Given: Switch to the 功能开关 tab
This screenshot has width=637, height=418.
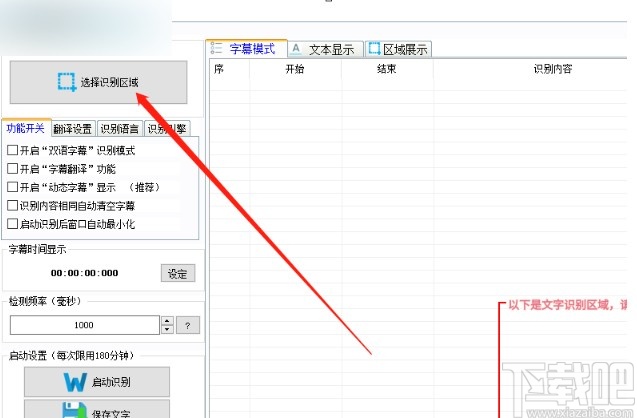Looking at the screenshot, I should coord(26,128).
